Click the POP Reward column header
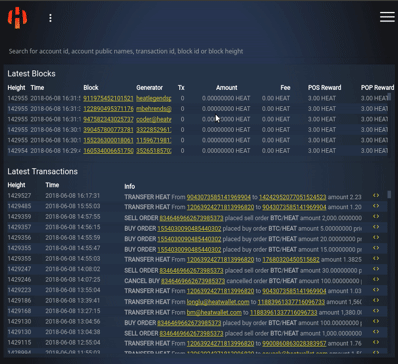 click(377, 88)
